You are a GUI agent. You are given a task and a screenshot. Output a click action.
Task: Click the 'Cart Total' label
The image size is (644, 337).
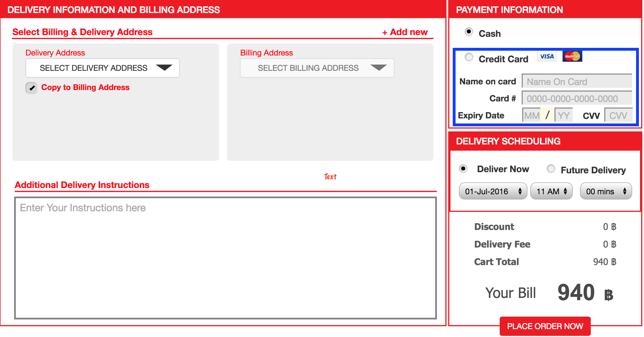tap(497, 262)
